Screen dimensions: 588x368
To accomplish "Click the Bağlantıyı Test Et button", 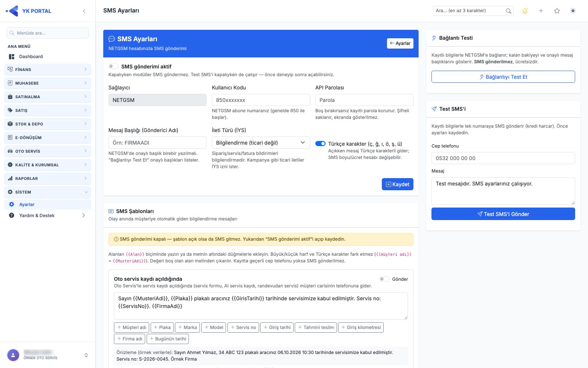I will [503, 77].
